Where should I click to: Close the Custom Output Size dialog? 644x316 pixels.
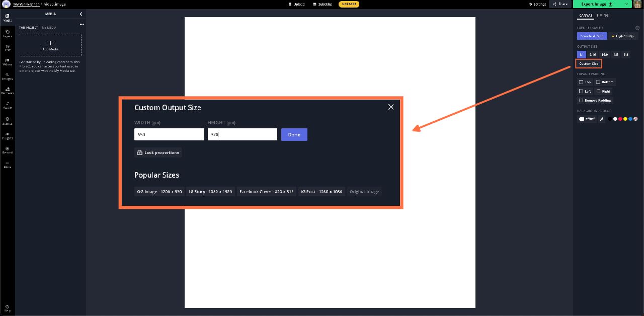[391, 107]
